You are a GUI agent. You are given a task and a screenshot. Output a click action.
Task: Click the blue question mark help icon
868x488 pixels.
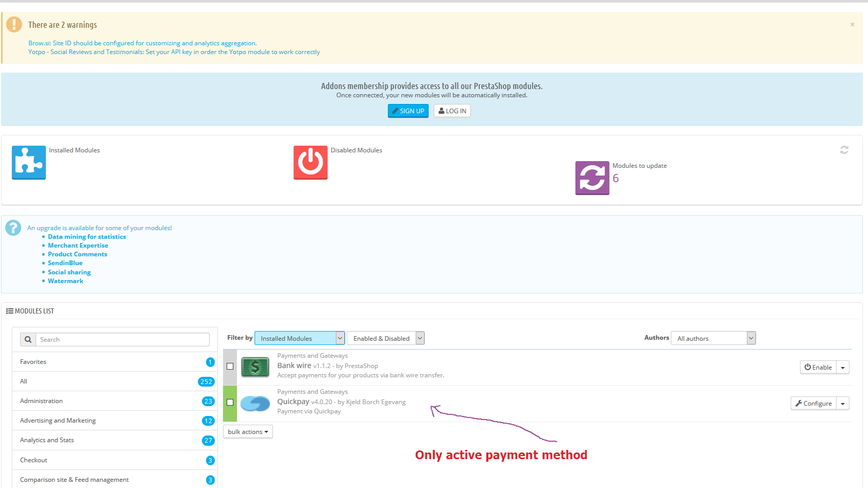(x=13, y=228)
